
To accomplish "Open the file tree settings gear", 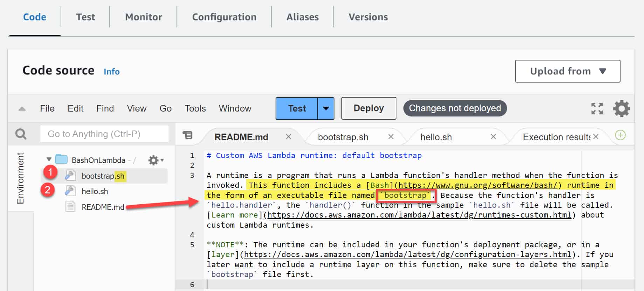I will (x=156, y=160).
